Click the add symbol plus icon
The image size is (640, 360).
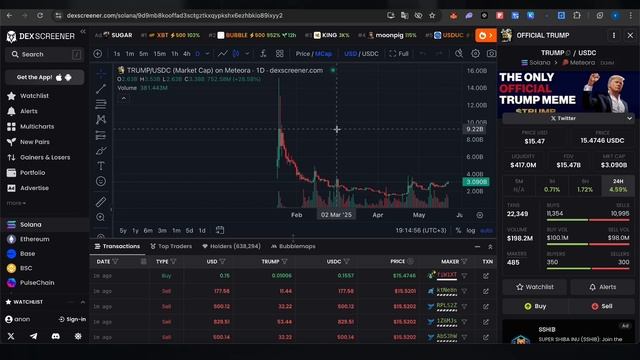[x=98, y=53]
